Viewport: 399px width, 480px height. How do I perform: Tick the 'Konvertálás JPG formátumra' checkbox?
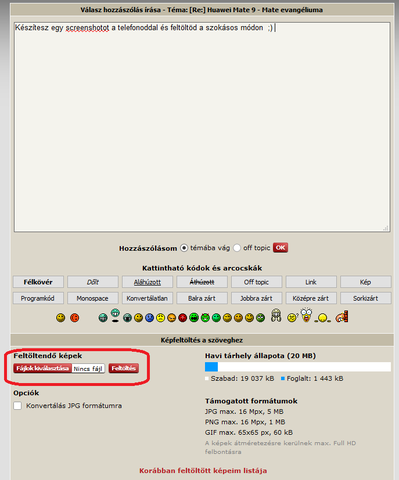click(x=18, y=406)
